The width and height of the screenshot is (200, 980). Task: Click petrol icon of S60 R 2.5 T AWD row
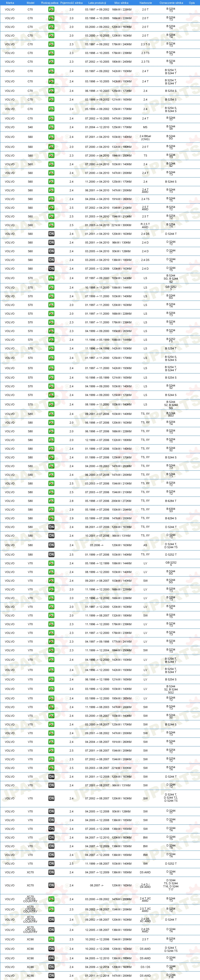[x=51, y=225]
